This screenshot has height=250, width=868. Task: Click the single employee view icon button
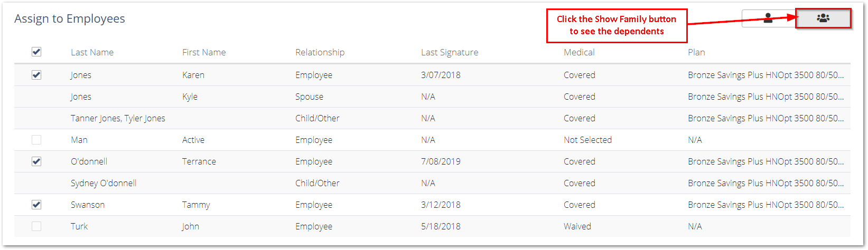tap(769, 18)
